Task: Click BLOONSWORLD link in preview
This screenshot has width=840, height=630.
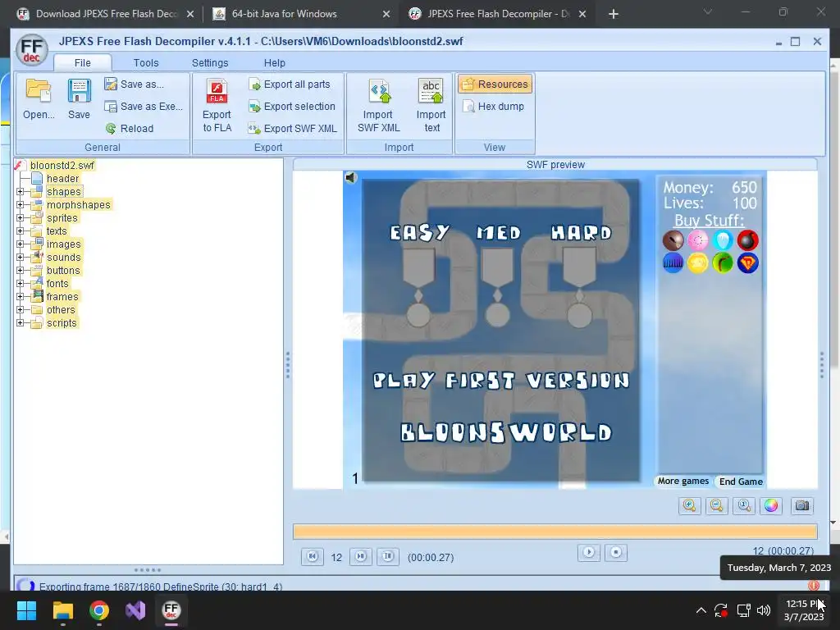Action: click(506, 432)
